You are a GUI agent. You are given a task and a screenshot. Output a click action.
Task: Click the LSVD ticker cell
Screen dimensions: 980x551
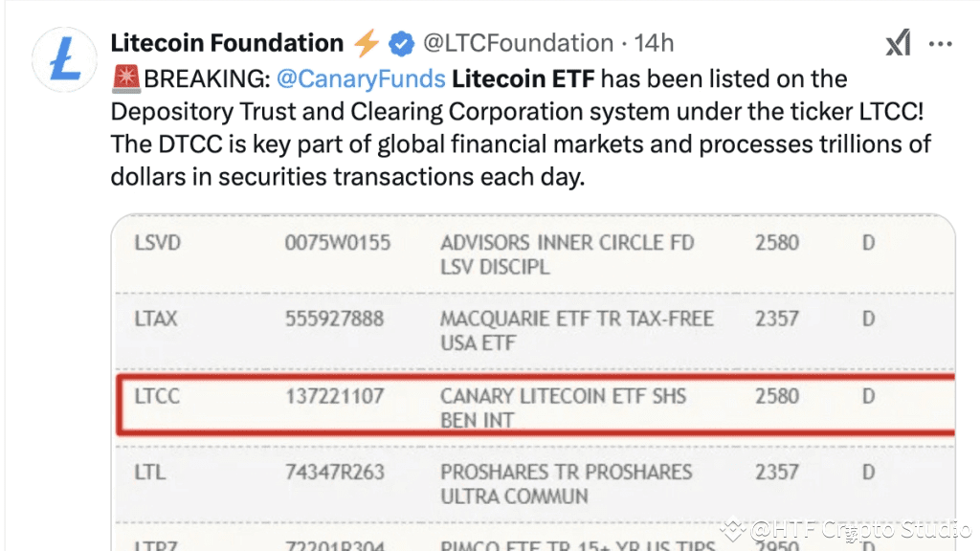click(157, 243)
